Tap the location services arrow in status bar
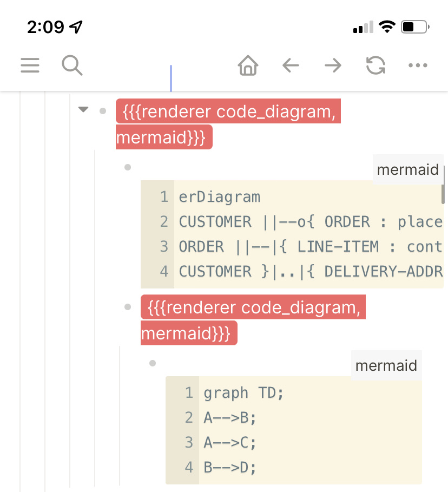The width and height of the screenshot is (448, 492). [76, 26]
